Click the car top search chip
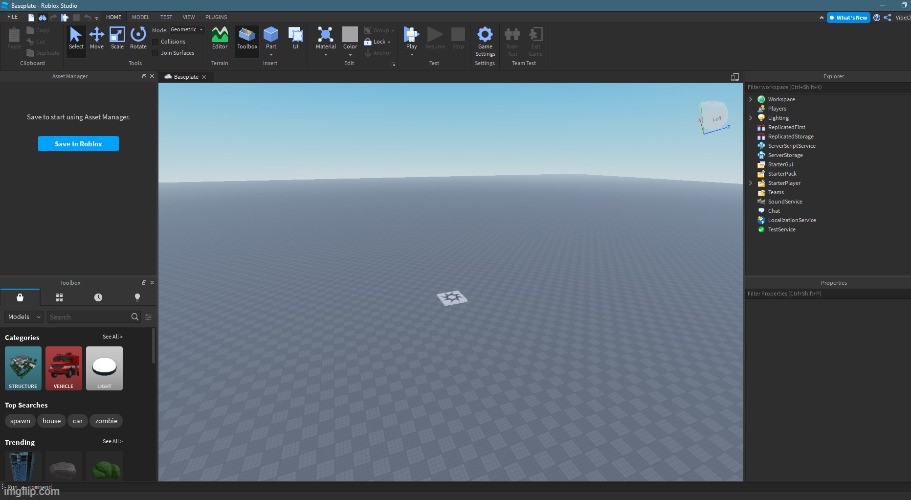 pyautogui.click(x=77, y=421)
